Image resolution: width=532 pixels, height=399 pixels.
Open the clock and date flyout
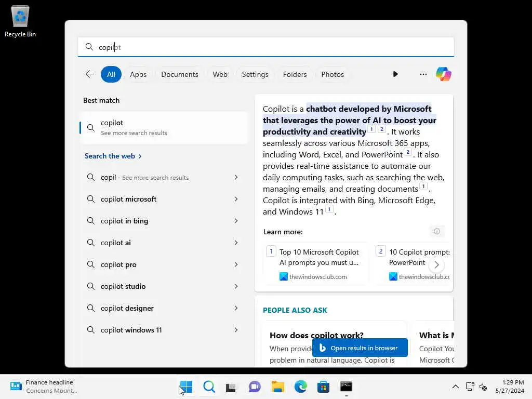[510, 387]
